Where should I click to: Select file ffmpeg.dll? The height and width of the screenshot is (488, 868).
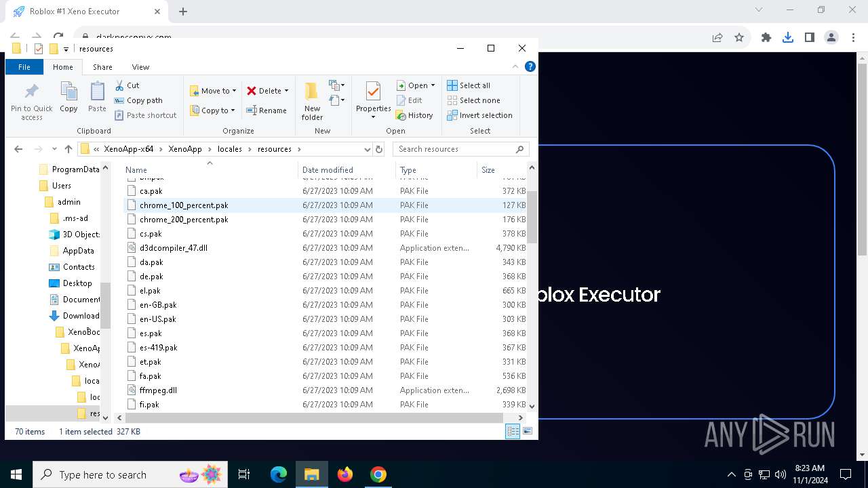(x=157, y=390)
